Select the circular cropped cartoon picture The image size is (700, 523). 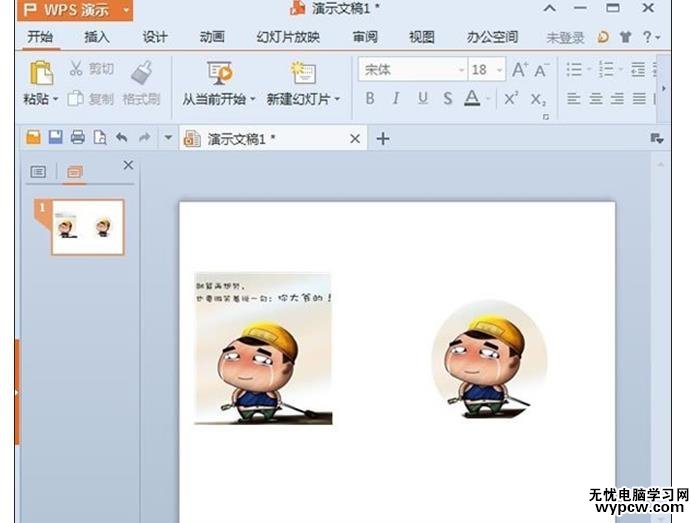coord(489,359)
